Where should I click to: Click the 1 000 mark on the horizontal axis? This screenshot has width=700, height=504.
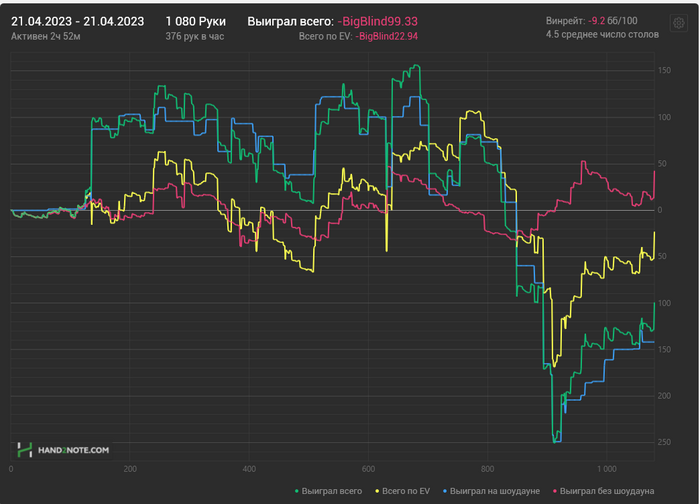tap(605, 469)
